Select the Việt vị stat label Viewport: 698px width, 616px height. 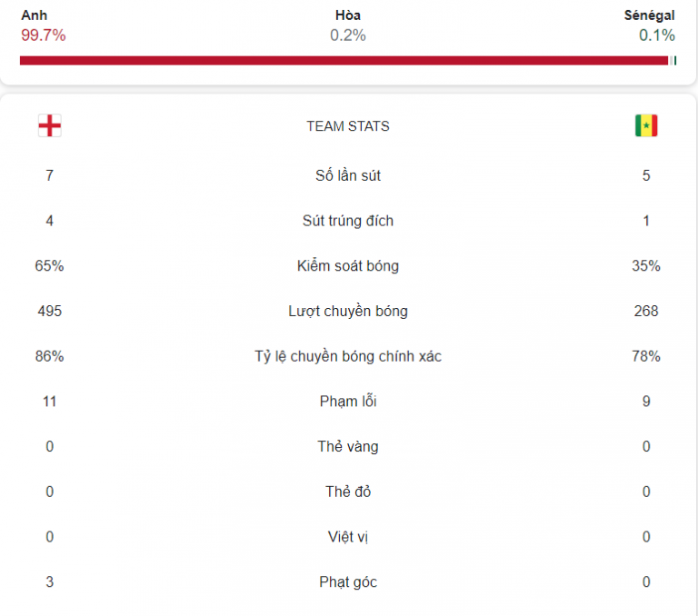click(348, 537)
